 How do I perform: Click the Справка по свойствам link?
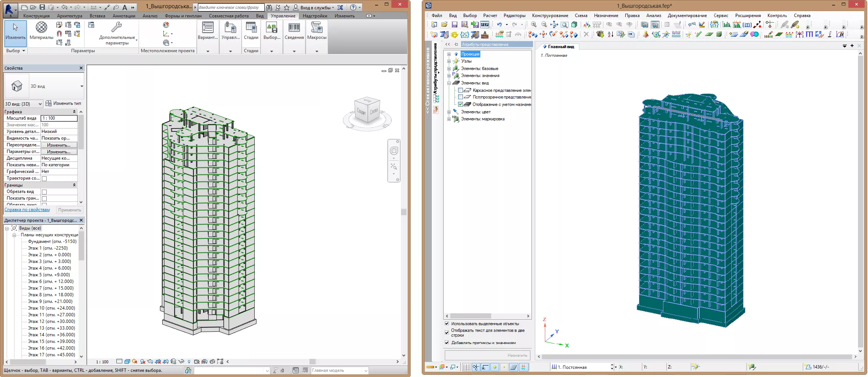27,210
